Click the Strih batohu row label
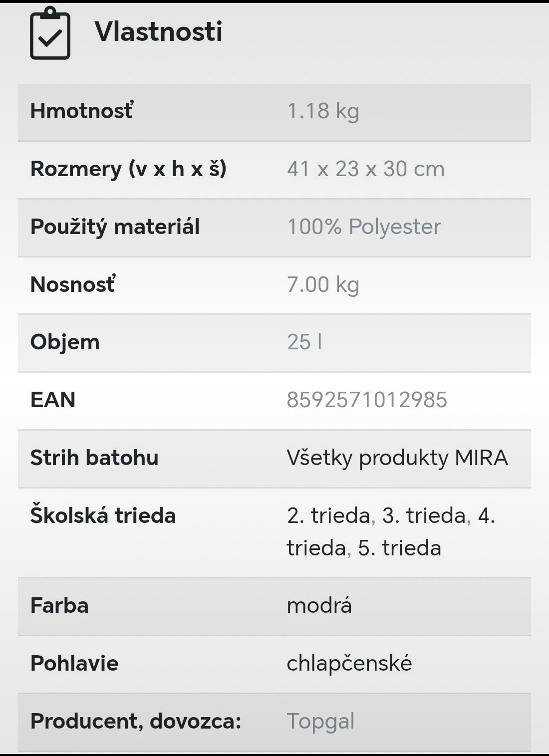 point(94,458)
